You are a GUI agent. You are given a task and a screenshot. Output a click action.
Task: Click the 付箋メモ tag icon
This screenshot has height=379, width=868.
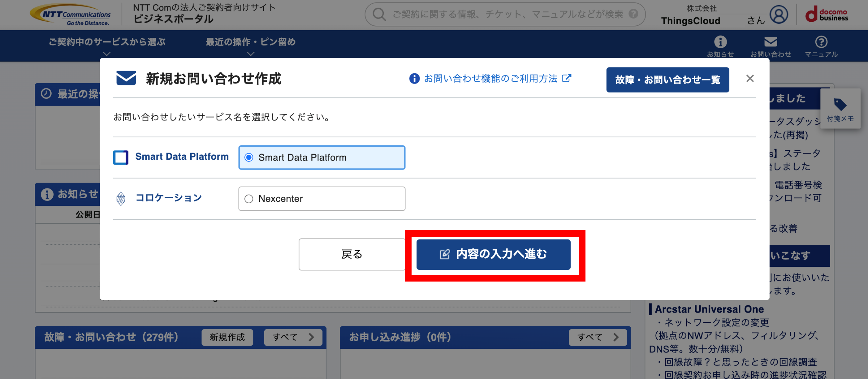coord(840,105)
